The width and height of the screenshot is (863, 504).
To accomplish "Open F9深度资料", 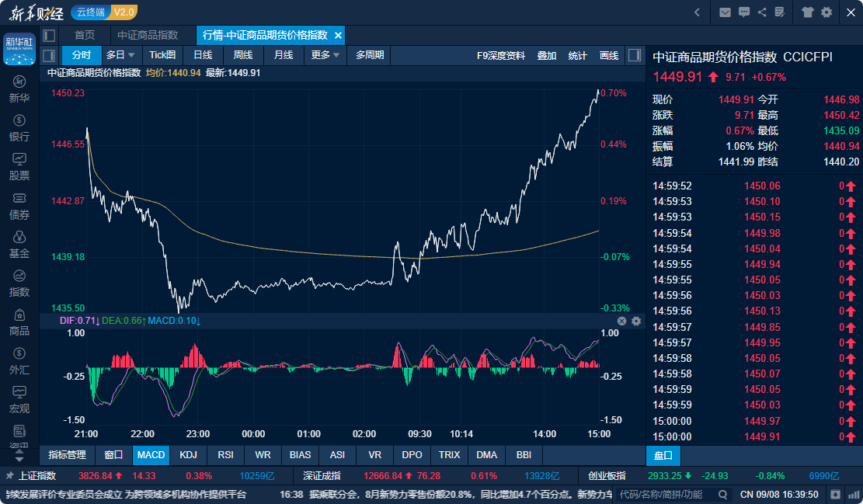I will 501,56.
